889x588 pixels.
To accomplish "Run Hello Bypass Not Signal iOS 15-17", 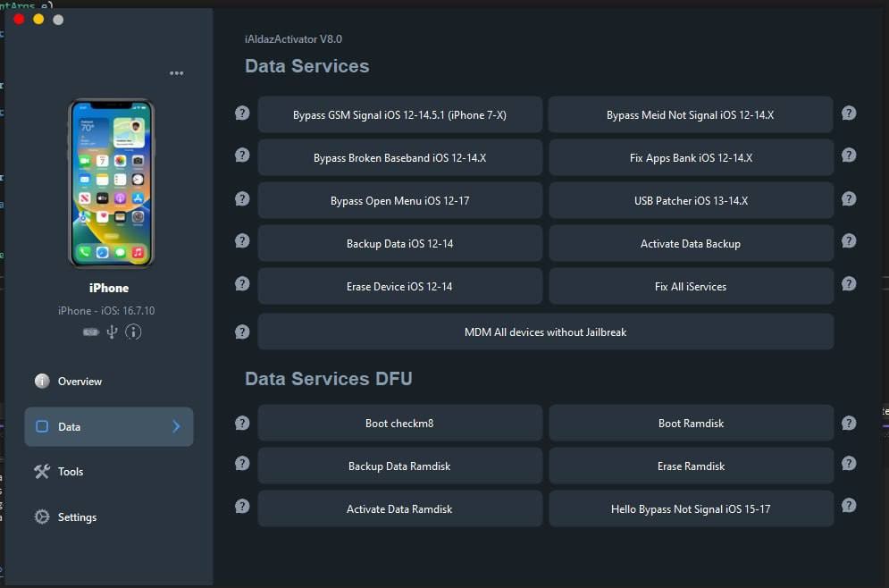I will tap(691, 508).
